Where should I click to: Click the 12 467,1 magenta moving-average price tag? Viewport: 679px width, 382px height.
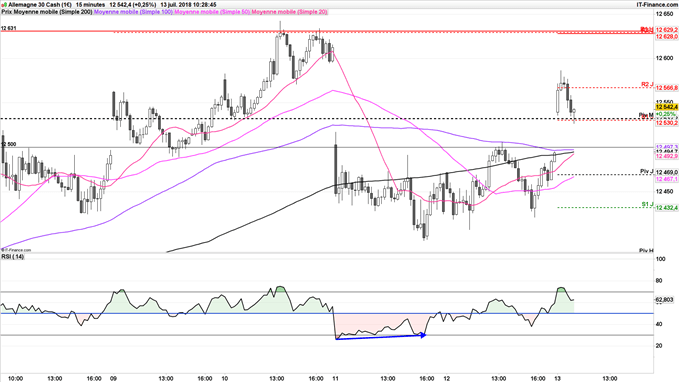666,179
